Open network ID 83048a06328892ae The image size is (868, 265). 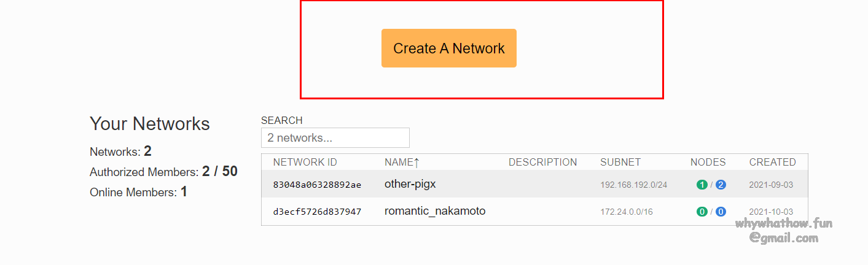(x=317, y=185)
